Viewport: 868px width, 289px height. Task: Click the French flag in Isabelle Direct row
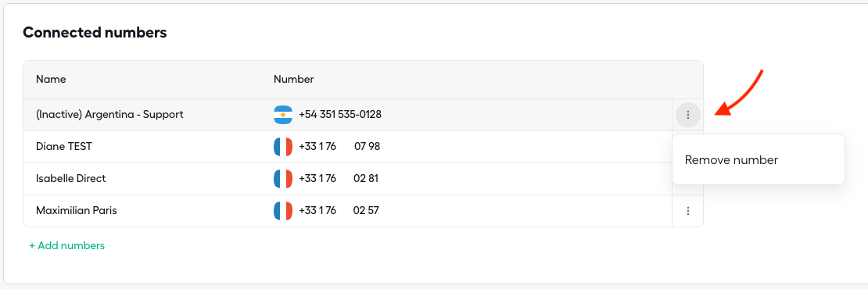(283, 179)
